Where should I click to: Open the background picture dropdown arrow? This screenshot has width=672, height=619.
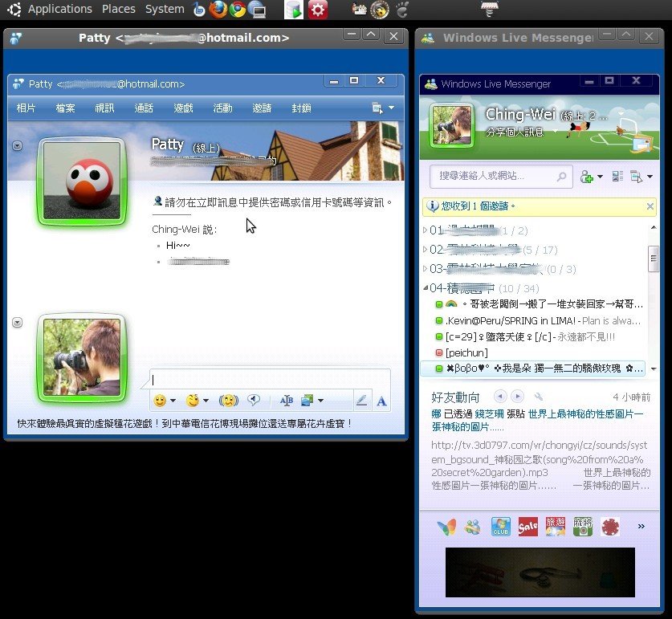[x=320, y=401]
